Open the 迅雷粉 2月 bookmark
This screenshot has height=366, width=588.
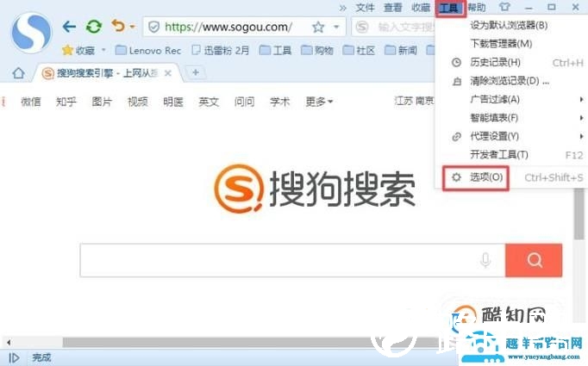[220, 50]
